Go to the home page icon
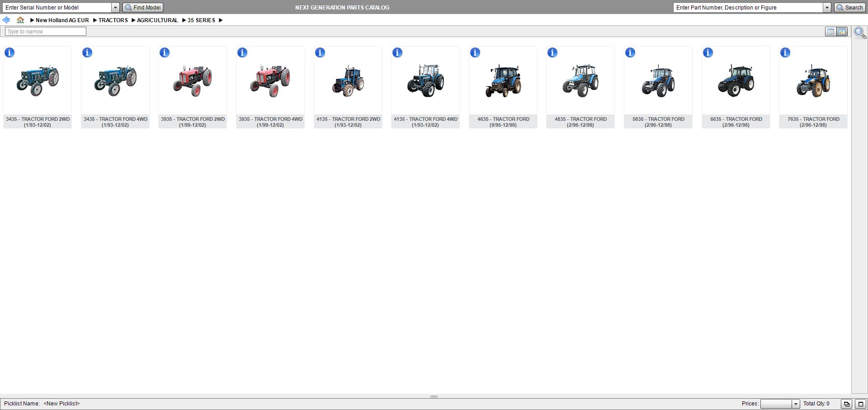The width and height of the screenshot is (868, 410). [x=20, y=20]
